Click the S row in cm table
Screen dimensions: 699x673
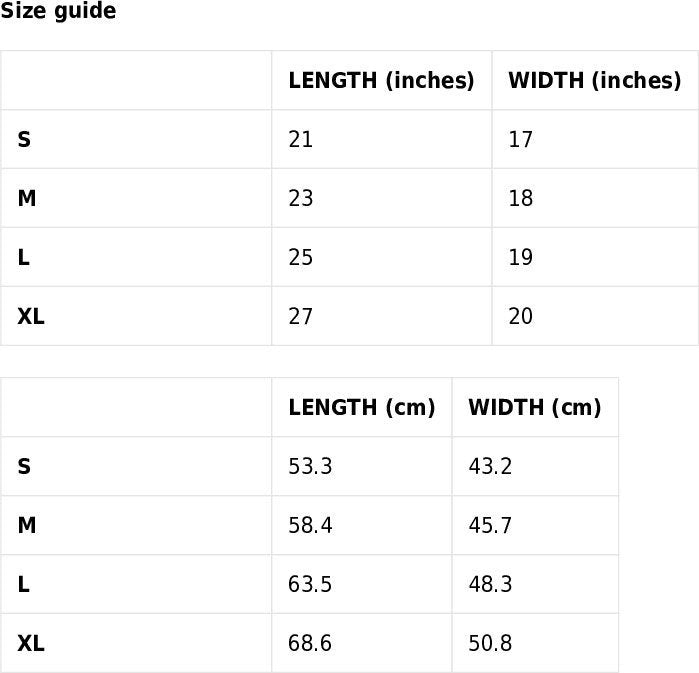(x=309, y=466)
